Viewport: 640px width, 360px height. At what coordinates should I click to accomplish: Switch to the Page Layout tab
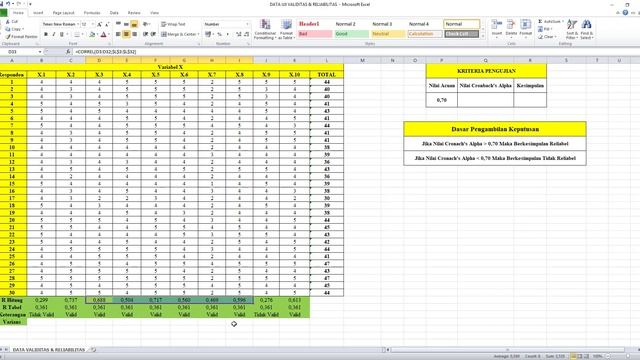pyautogui.click(x=63, y=13)
